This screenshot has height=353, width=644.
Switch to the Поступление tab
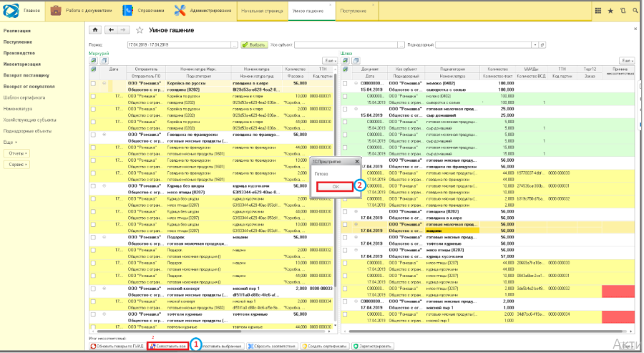click(353, 11)
